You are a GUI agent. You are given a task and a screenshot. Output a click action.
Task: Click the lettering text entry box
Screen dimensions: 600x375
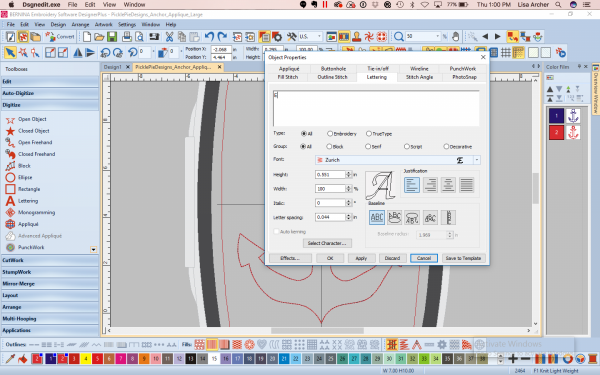coord(376,109)
